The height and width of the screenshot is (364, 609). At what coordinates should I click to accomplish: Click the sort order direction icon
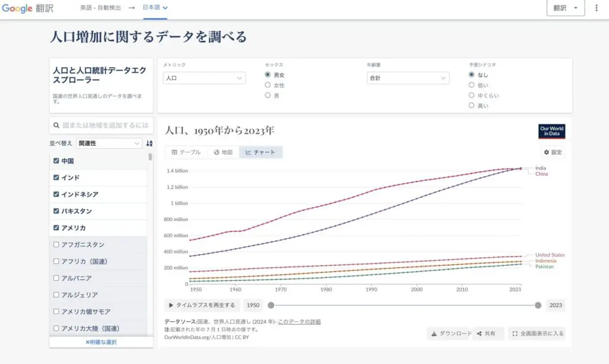[x=149, y=143]
